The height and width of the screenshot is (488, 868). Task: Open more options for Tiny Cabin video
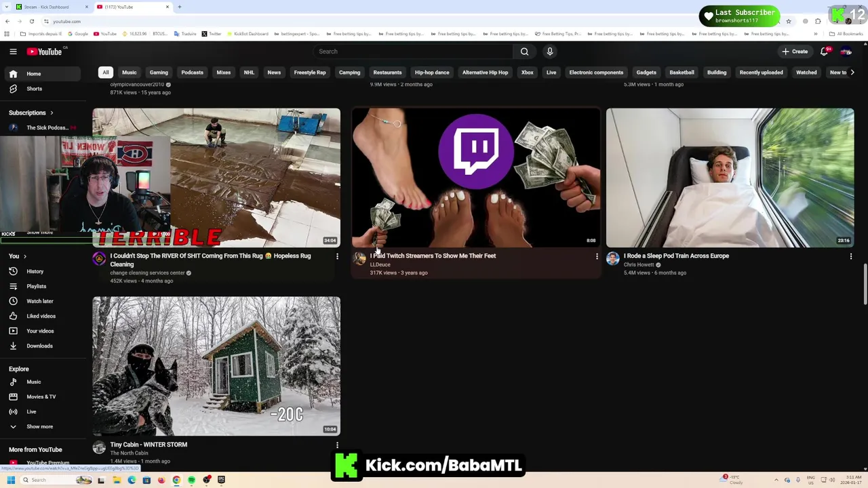[337, 445]
